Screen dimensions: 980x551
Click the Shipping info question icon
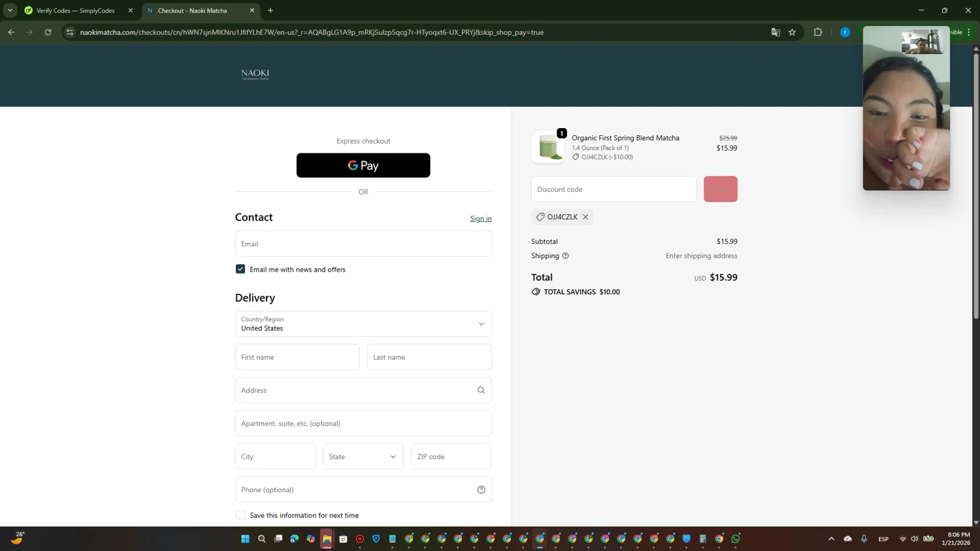pos(566,256)
